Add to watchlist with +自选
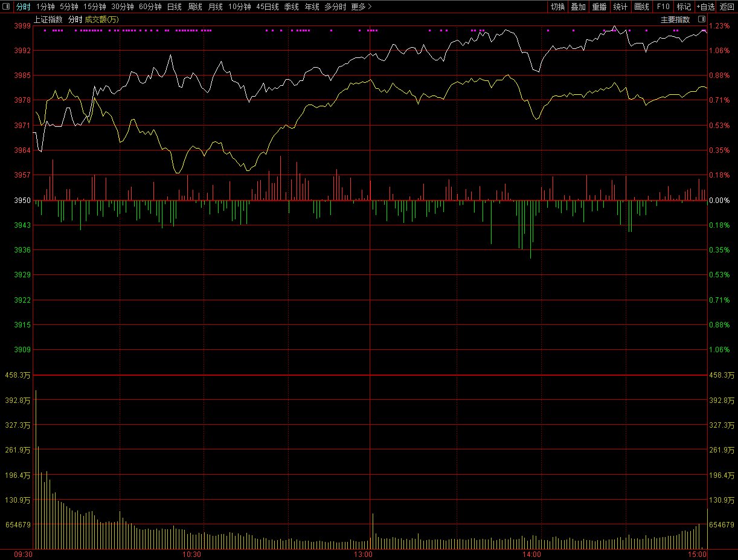738x560 pixels. pyautogui.click(x=705, y=7)
